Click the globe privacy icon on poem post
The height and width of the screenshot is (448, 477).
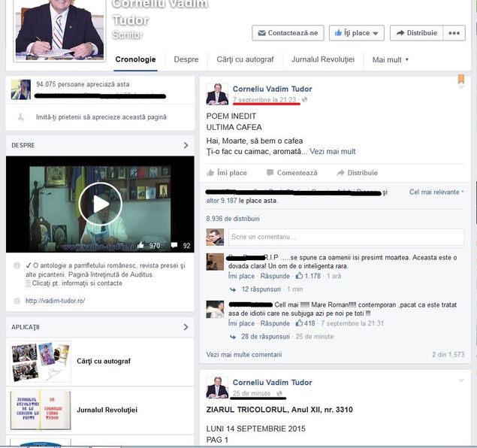(304, 99)
